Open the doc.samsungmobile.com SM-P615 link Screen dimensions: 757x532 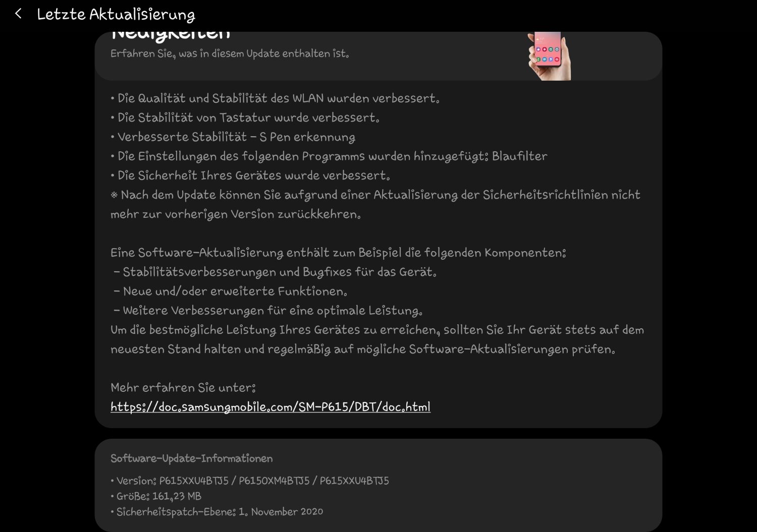click(271, 407)
